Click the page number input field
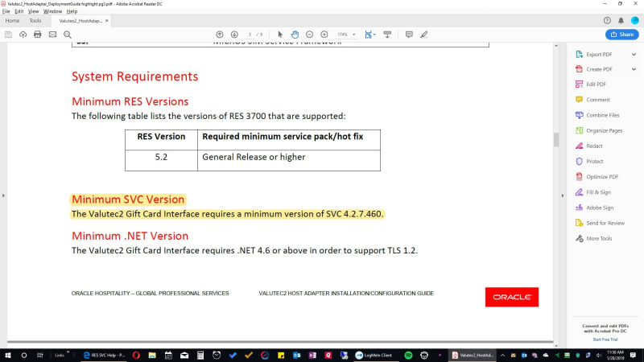644x362 pixels. 250,35
